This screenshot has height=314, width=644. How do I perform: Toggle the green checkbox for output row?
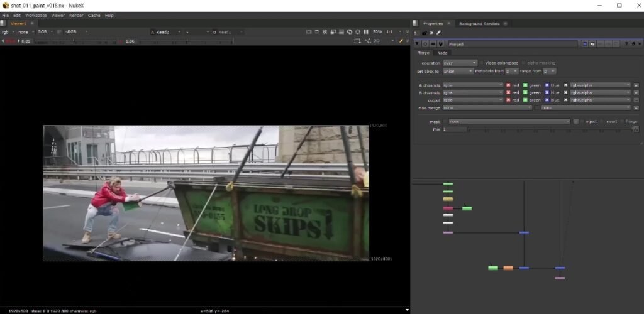(525, 100)
